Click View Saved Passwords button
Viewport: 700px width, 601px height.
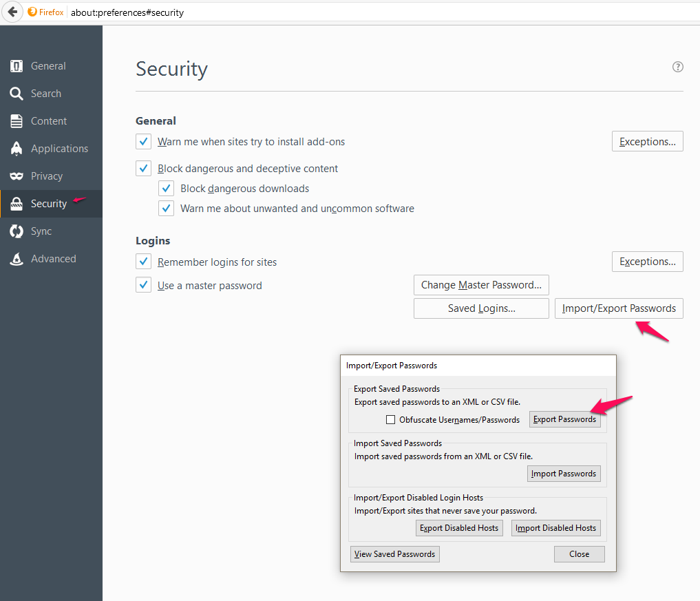coord(395,554)
